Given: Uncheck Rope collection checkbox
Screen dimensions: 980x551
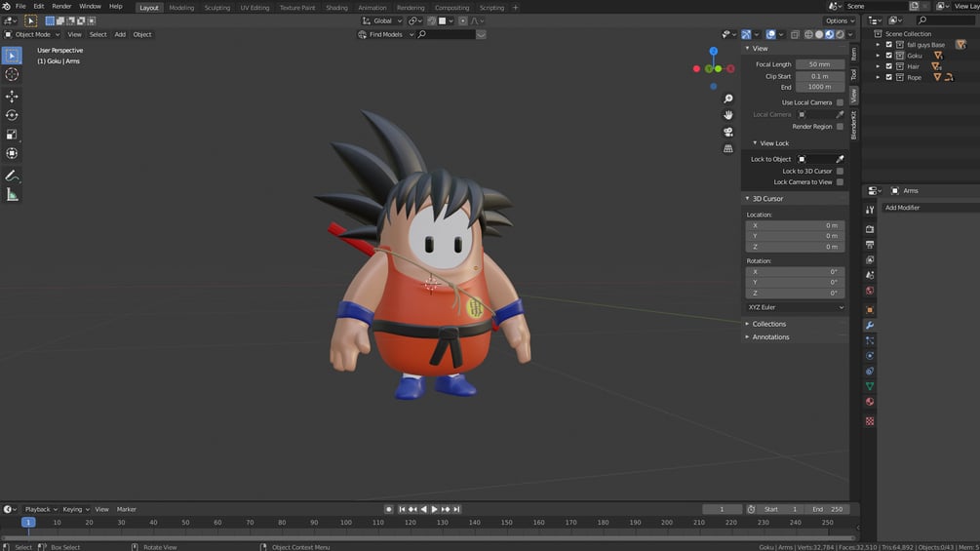Looking at the screenshot, I should point(888,77).
